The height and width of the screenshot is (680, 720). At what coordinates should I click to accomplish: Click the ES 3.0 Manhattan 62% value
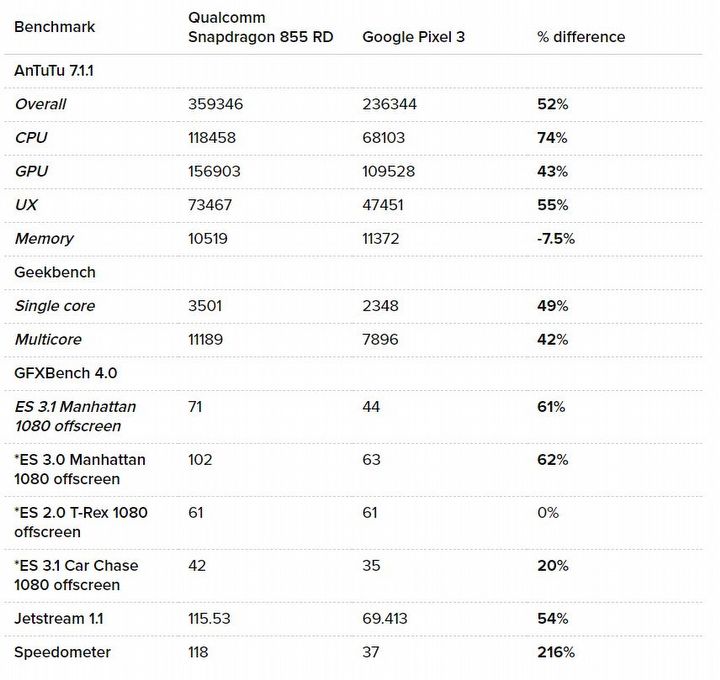[552, 460]
